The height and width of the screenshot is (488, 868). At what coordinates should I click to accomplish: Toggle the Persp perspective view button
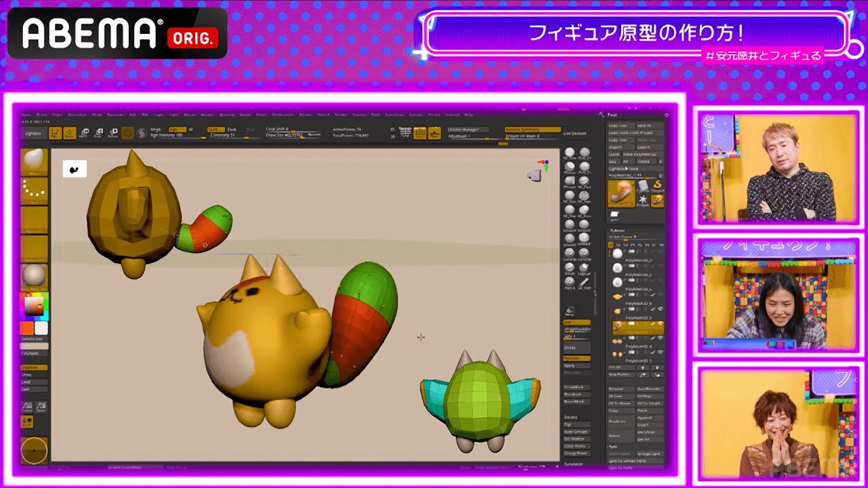pos(420,132)
